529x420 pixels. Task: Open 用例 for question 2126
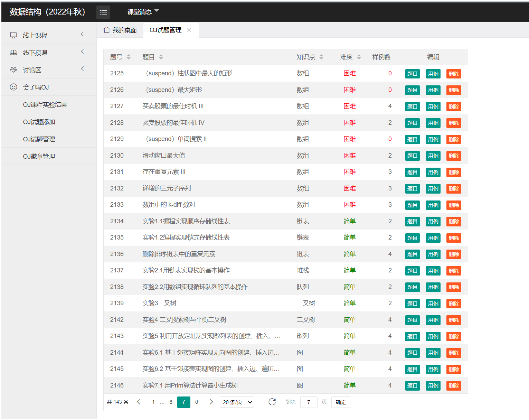433,90
